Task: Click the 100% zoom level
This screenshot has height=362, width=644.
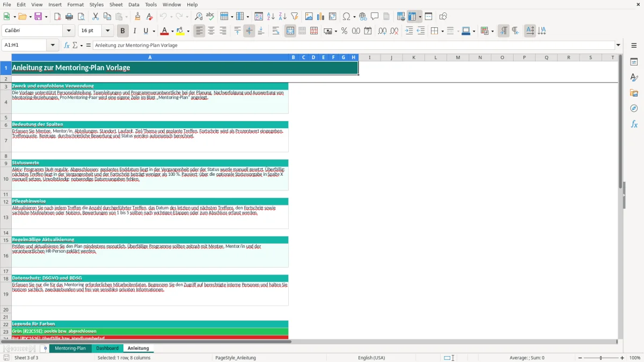Action: (x=635, y=358)
